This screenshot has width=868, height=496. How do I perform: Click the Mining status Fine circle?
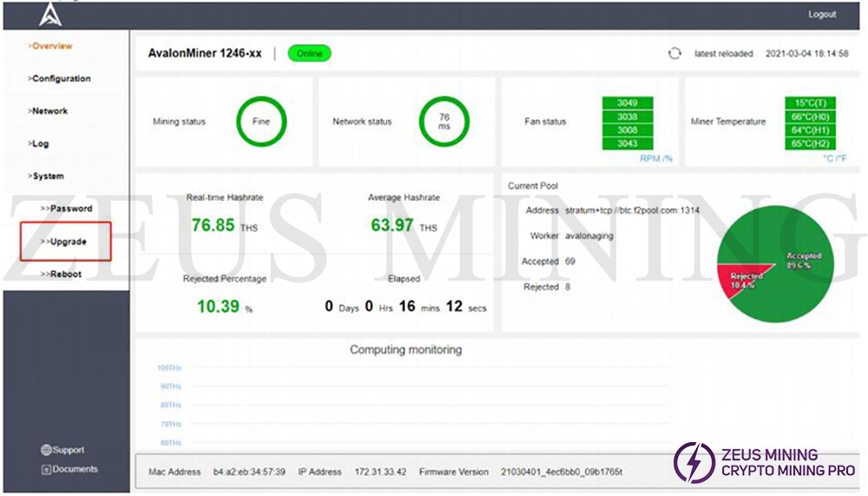click(260, 122)
